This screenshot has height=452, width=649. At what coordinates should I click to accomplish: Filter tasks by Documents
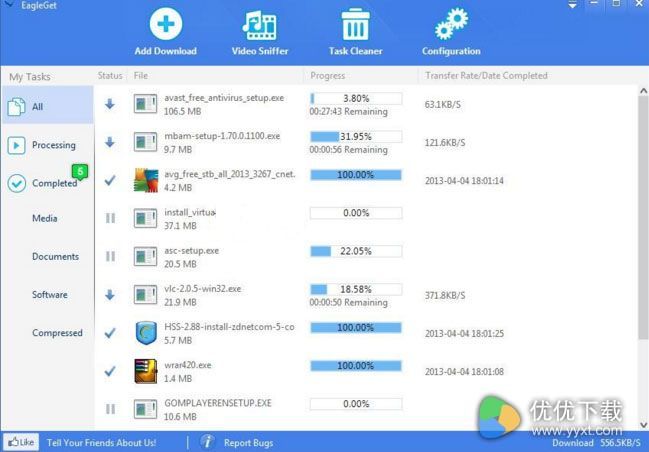55,256
